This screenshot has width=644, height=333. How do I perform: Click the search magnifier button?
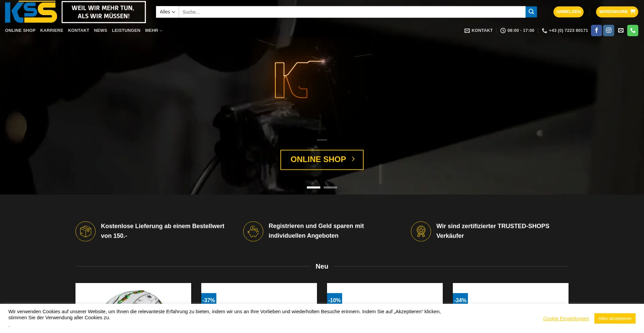[x=531, y=12]
